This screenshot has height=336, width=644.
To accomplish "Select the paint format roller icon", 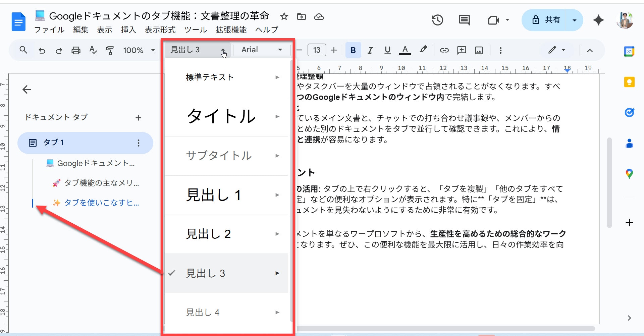I will click(x=110, y=50).
